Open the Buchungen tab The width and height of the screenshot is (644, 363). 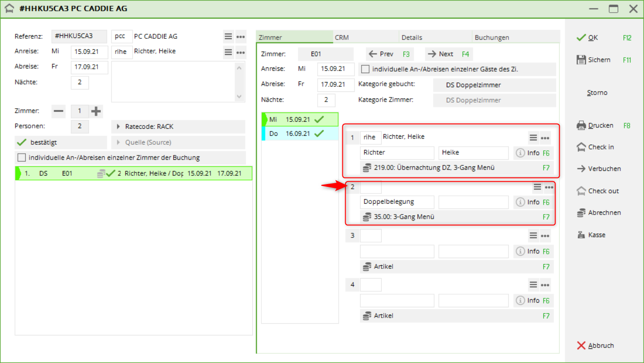492,37
